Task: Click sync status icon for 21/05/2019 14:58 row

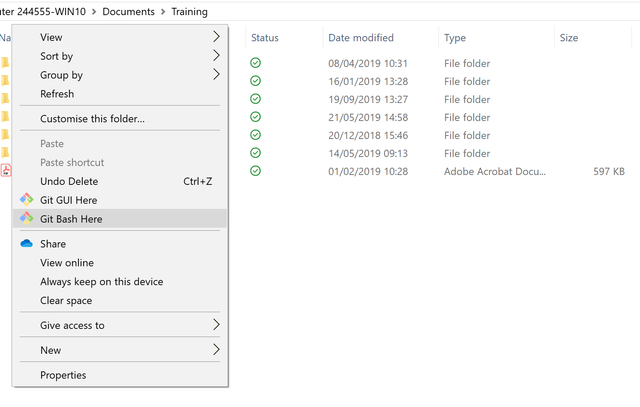Action: pos(256,117)
